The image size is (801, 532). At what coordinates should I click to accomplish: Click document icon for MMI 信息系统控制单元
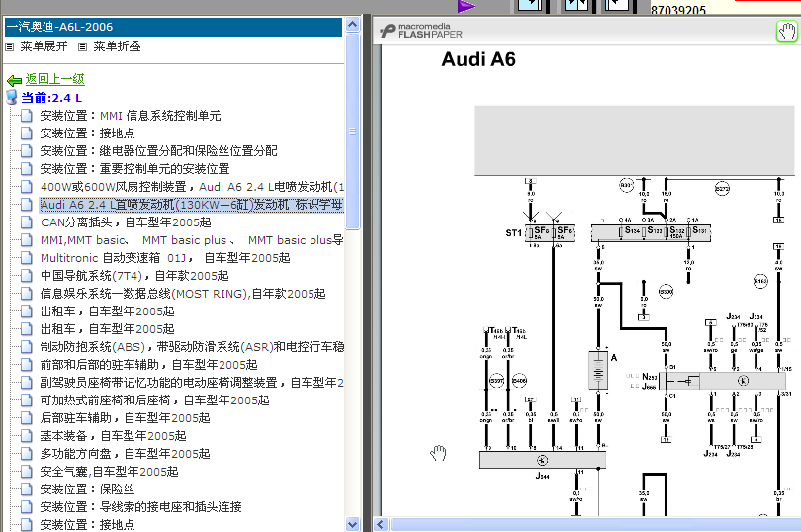(27, 116)
